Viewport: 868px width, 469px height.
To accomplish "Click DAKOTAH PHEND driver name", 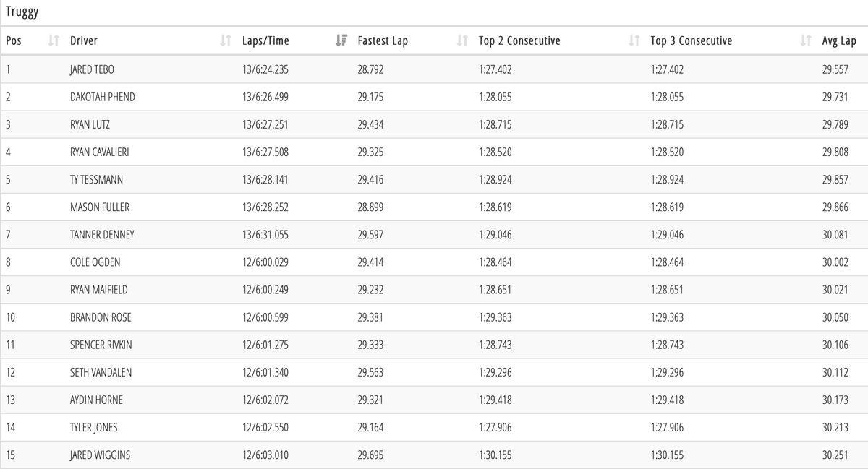I will point(102,98).
